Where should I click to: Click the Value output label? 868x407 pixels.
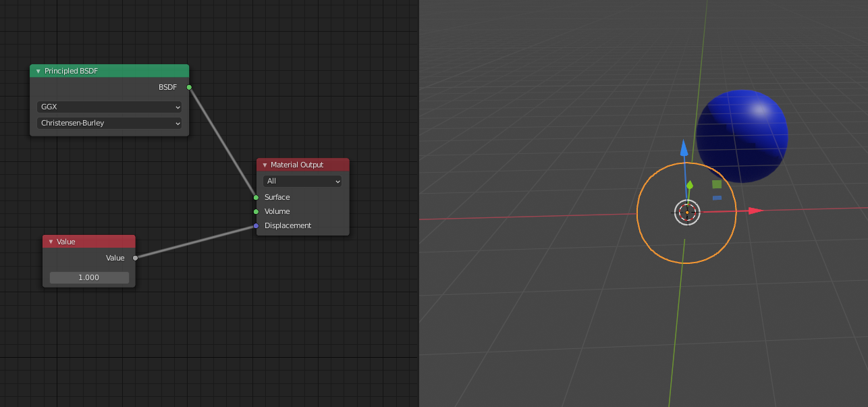point(115,258)
